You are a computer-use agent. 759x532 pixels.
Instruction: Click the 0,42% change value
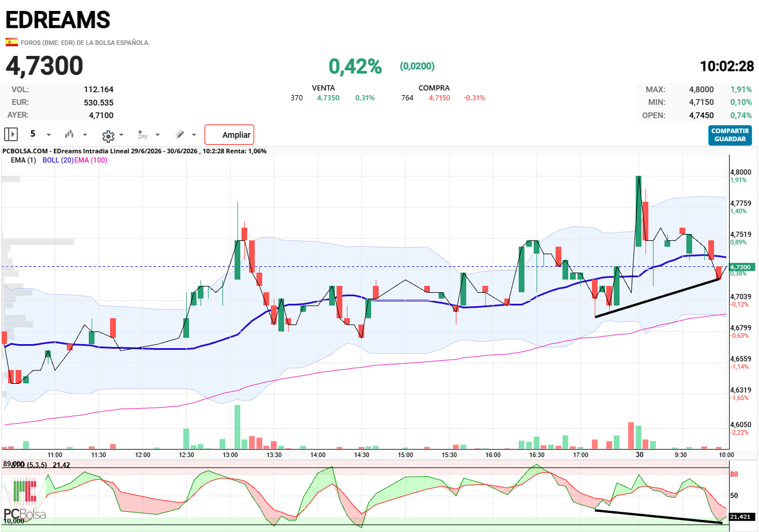[355, 66]
